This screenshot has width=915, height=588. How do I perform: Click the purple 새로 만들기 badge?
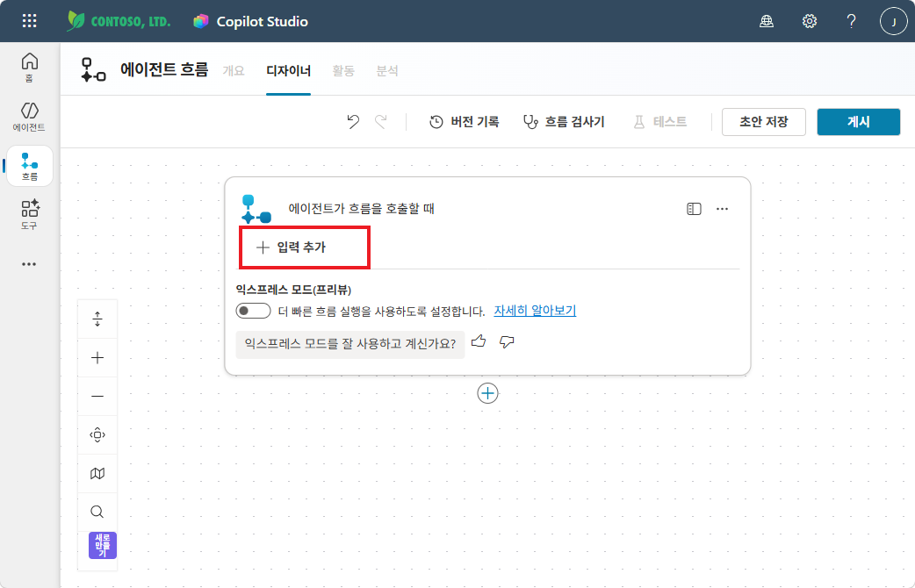pos(103,545)
